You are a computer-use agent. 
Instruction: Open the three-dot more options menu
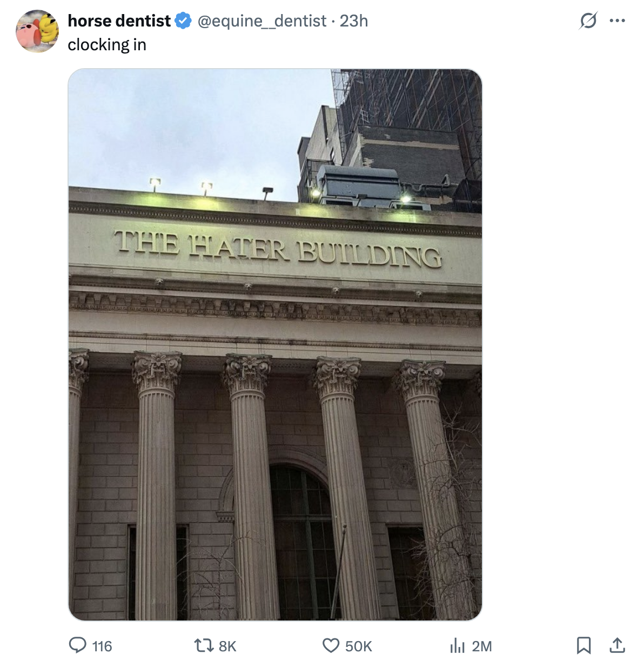tap(617, 21)
